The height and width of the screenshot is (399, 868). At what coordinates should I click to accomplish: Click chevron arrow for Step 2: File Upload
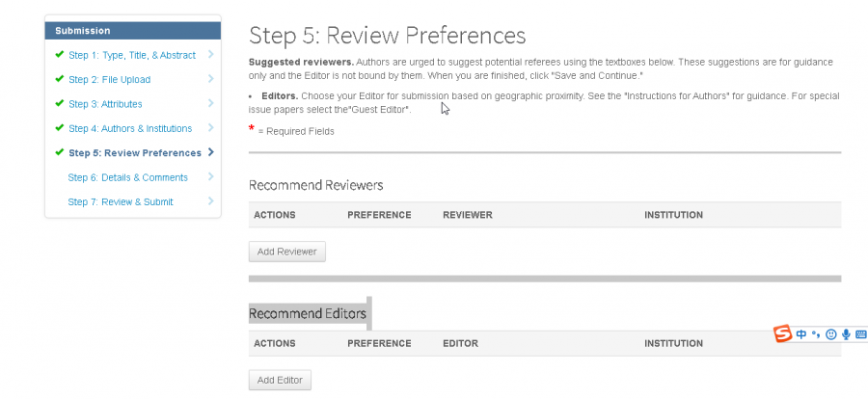[x=210, y=79]
